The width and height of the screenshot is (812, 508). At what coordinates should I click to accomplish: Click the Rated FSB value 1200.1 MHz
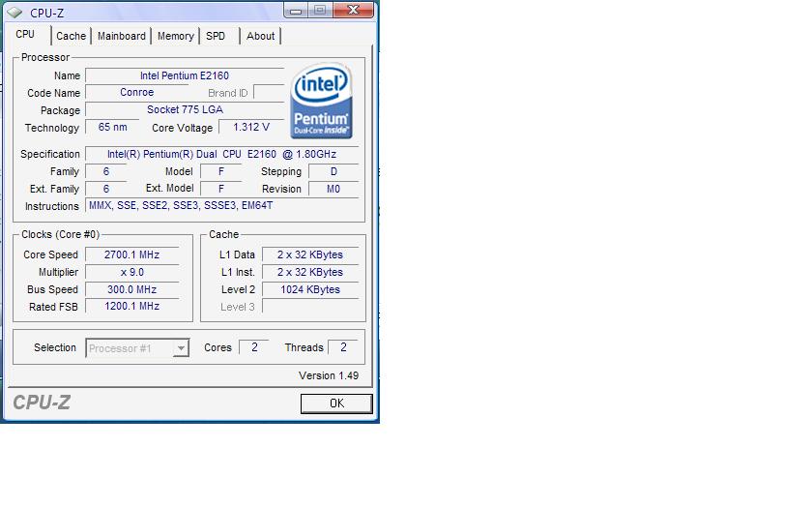[x=132, y=307]
